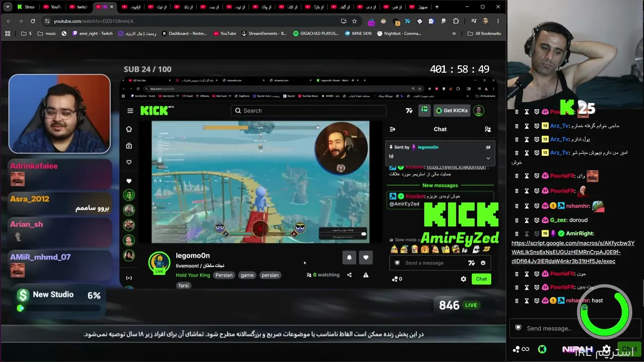
Task: Open the Chrome media control icon
Action: (474, 21)
